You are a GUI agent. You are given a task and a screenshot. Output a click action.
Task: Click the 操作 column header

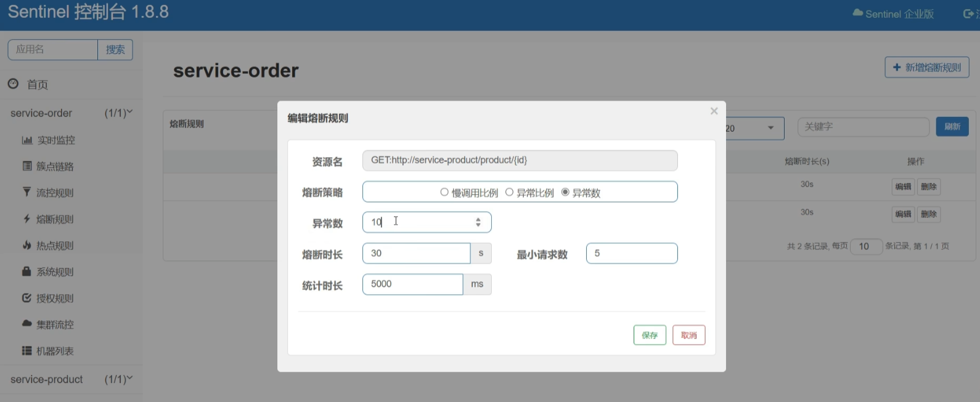click(916, 161)
